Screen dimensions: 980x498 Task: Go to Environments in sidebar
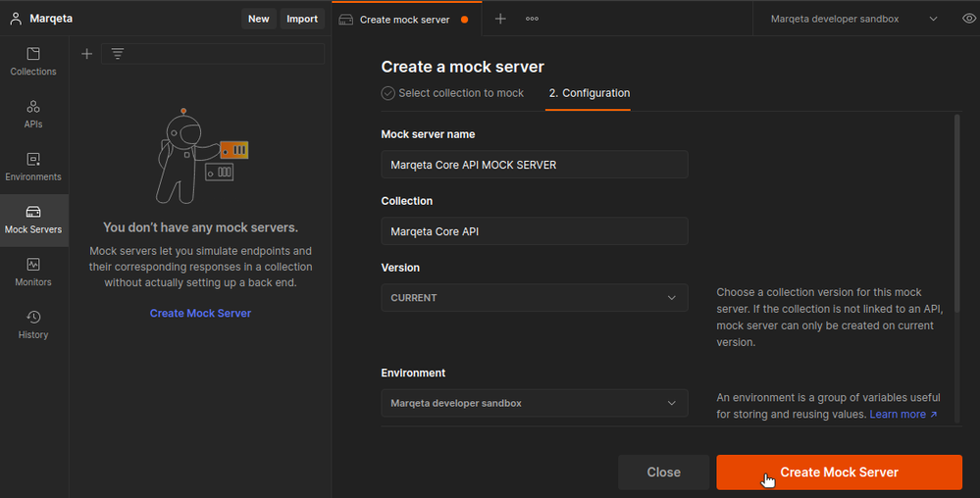pyautogui.click(x=33, y=168)
